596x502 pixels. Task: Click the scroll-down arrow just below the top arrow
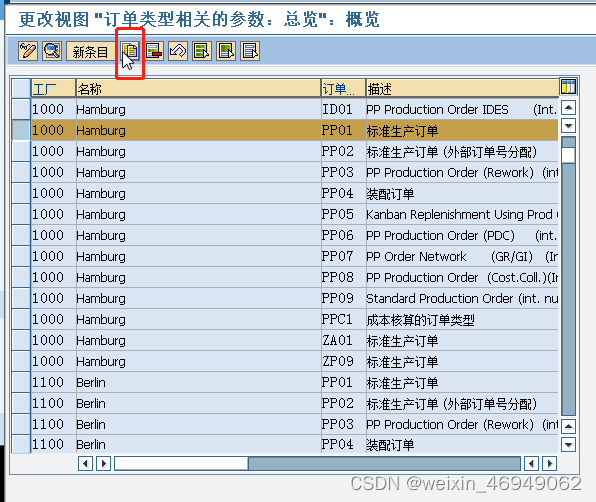568,125
